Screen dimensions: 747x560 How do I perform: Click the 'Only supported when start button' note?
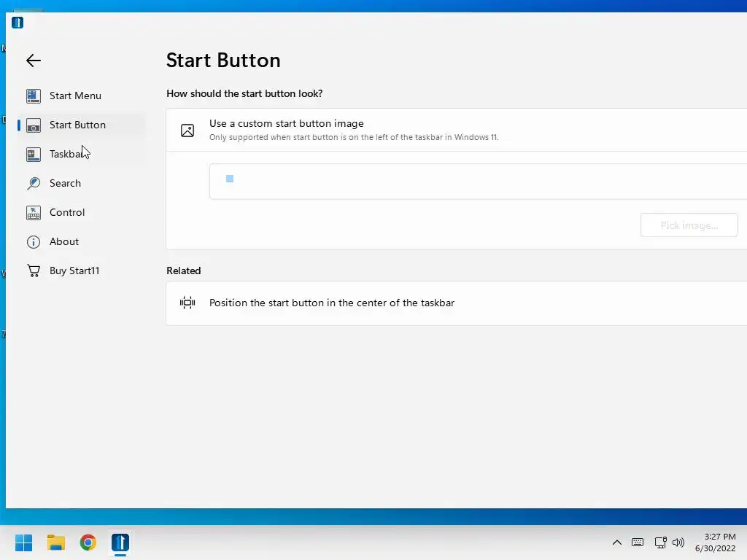[354, 137]
